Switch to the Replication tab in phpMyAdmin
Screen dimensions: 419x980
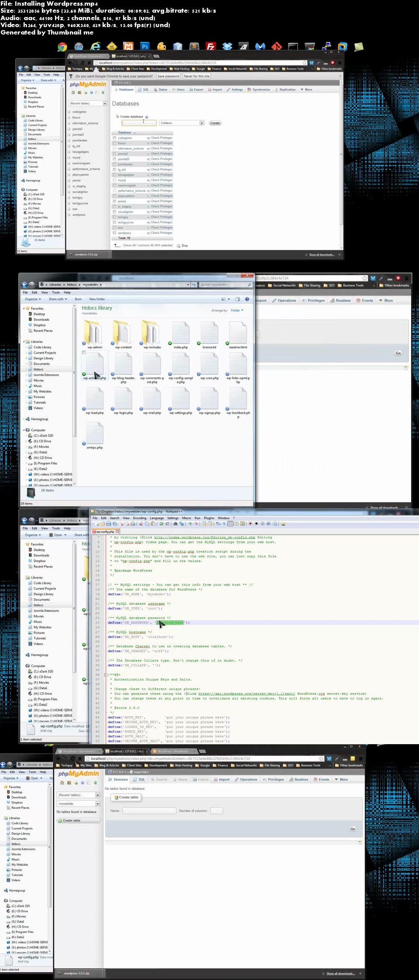pyautogui.click(x=285, y=90)
